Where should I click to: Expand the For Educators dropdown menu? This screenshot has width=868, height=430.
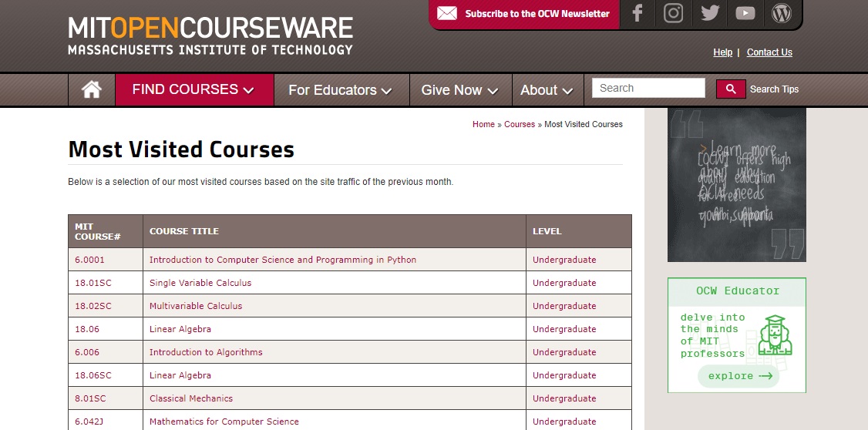[341, 90]
